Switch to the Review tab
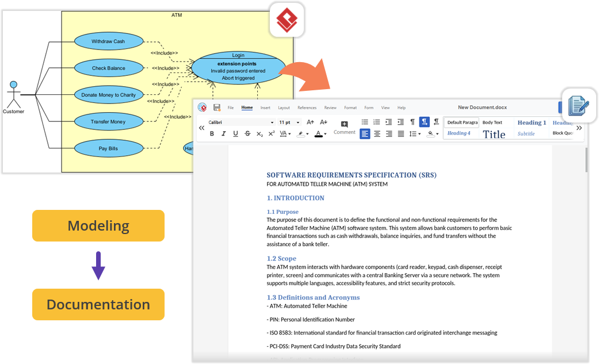Viewport: 599px width, 364px height. (x=330, y=108)
